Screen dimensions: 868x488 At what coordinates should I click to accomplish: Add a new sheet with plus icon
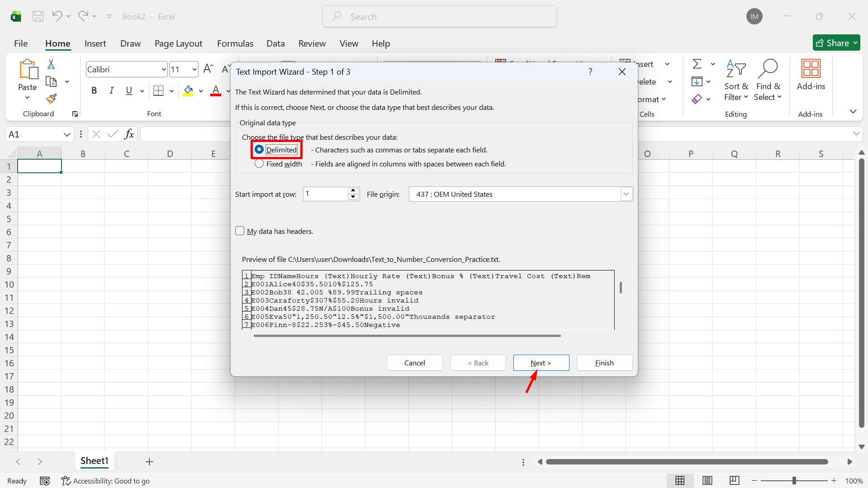pyautogui.click(x=149, y=462)
